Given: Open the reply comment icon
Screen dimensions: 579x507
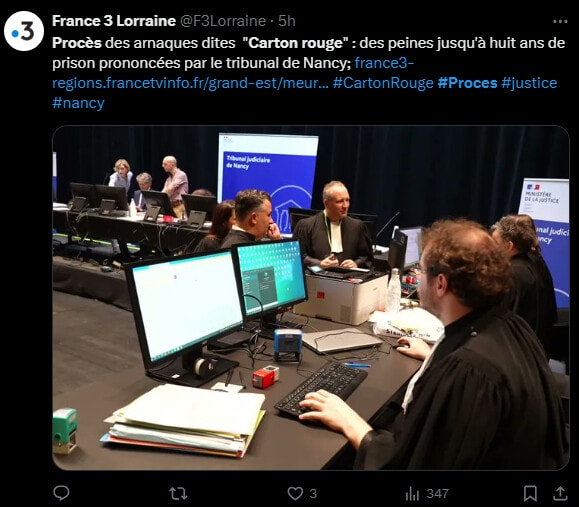Looking at the screenshot, I should [x=61, y=493].
